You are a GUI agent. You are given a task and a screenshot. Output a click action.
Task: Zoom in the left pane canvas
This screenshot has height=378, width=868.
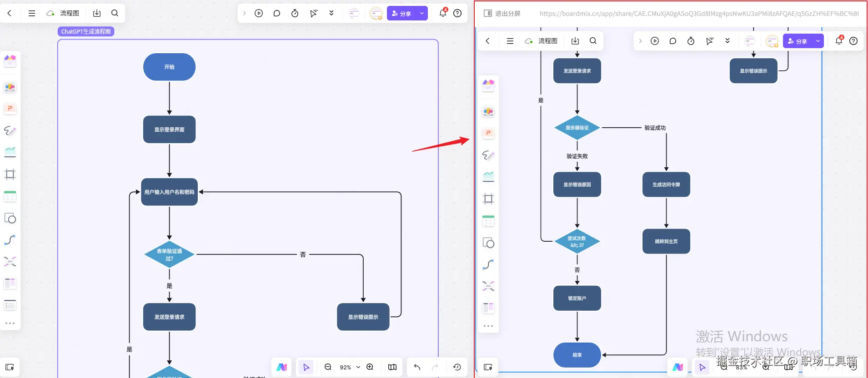click(370, 367)
